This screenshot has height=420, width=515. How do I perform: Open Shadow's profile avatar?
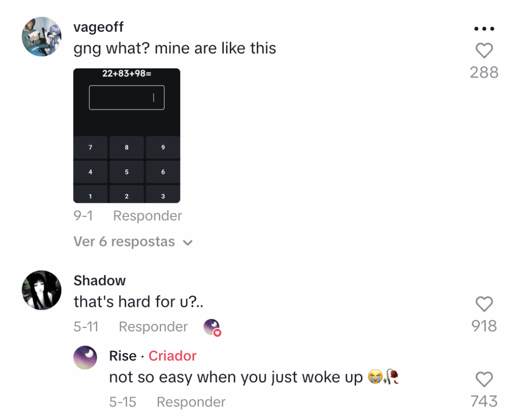click(x=41, y=290)
